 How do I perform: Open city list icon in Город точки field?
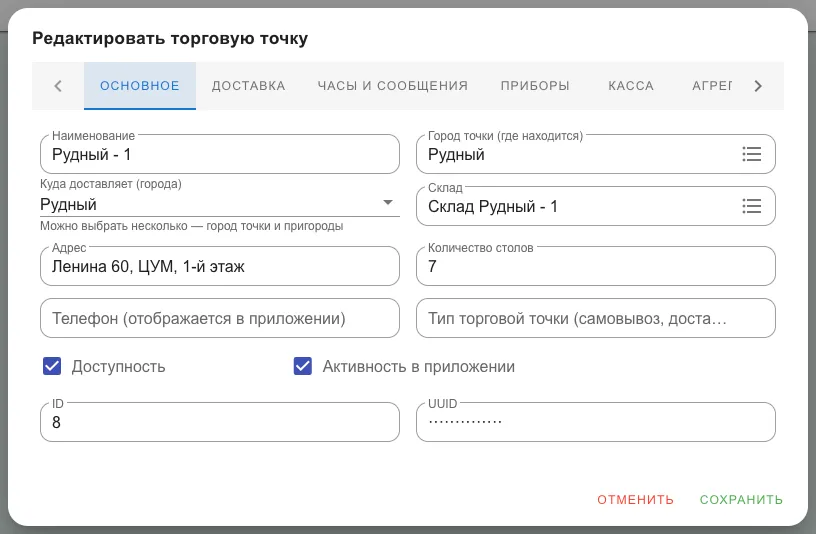click(751, 154)
